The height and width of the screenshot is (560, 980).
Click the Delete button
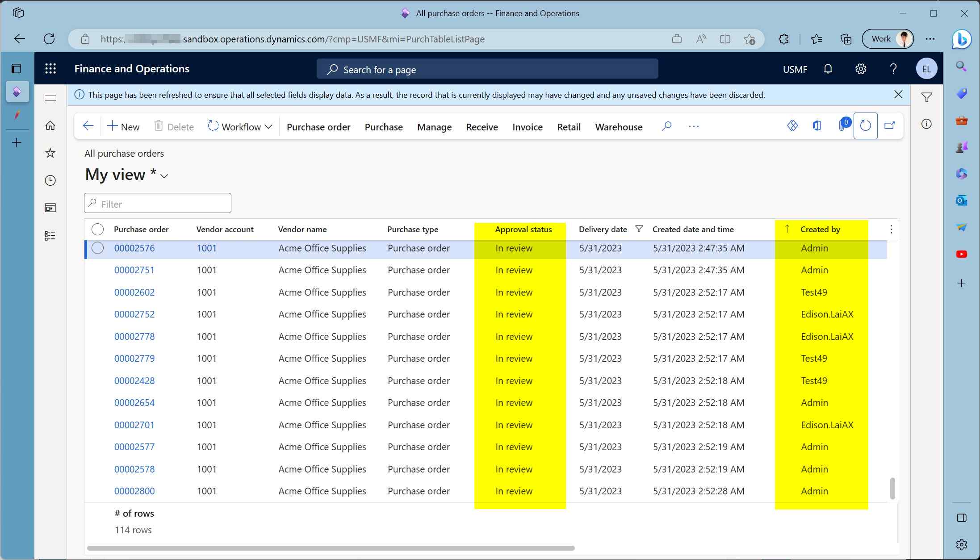click(x=174, y=127)
